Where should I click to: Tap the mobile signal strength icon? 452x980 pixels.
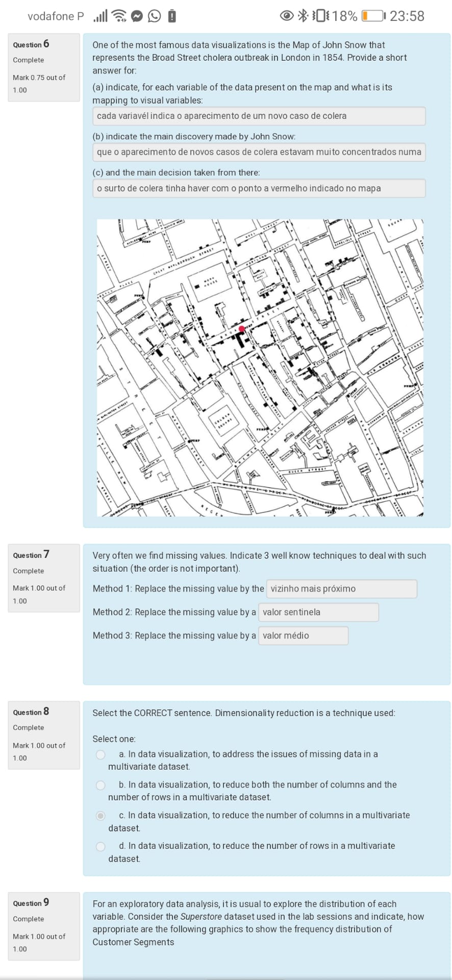pos(101,16)
